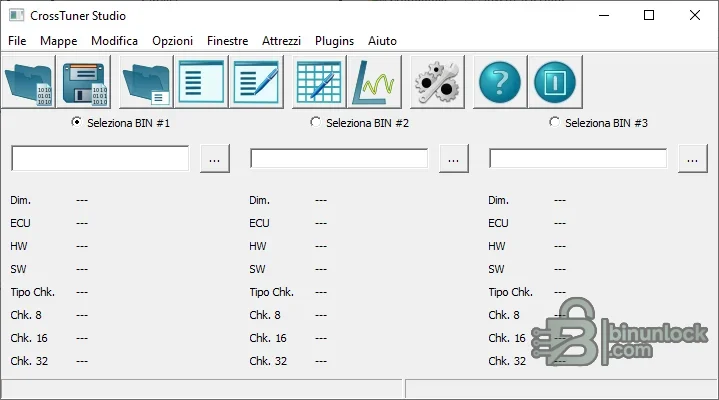Minimize the CrossTuner Studio window
Viewport: 719px width, 400px height.
pyautogui.click(x=604, y=15)
